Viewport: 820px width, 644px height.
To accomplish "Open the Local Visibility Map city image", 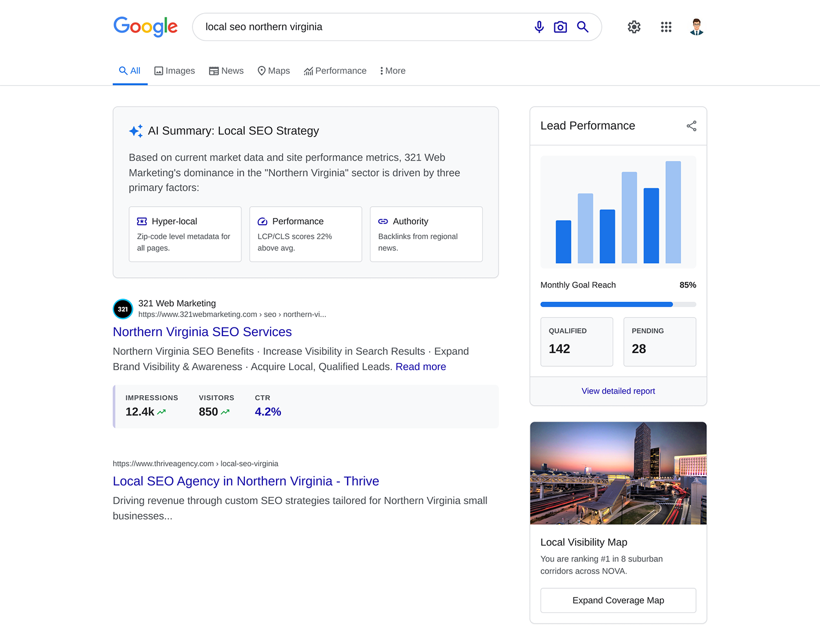I will tap(618, 473).
